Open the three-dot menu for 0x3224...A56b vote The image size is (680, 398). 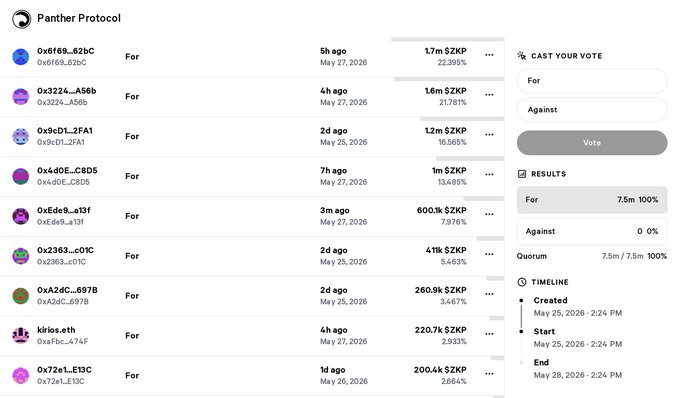[489, 95]
